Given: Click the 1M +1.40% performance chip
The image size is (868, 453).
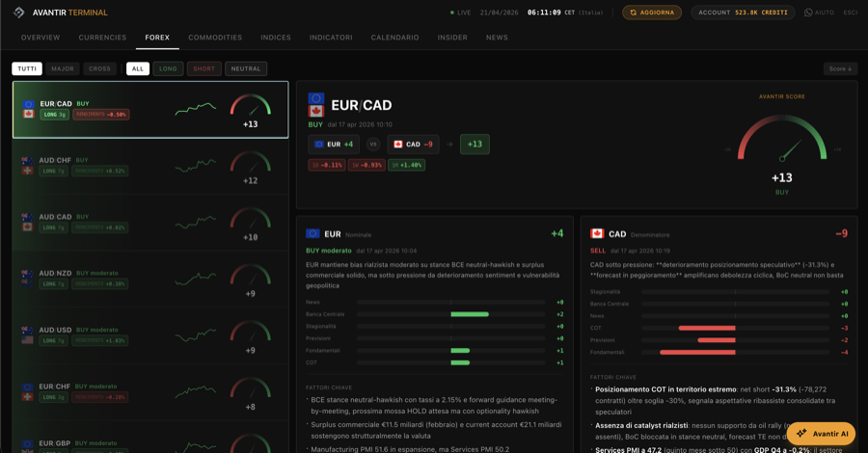Looking at the screenshot, I should click(406, 165).
